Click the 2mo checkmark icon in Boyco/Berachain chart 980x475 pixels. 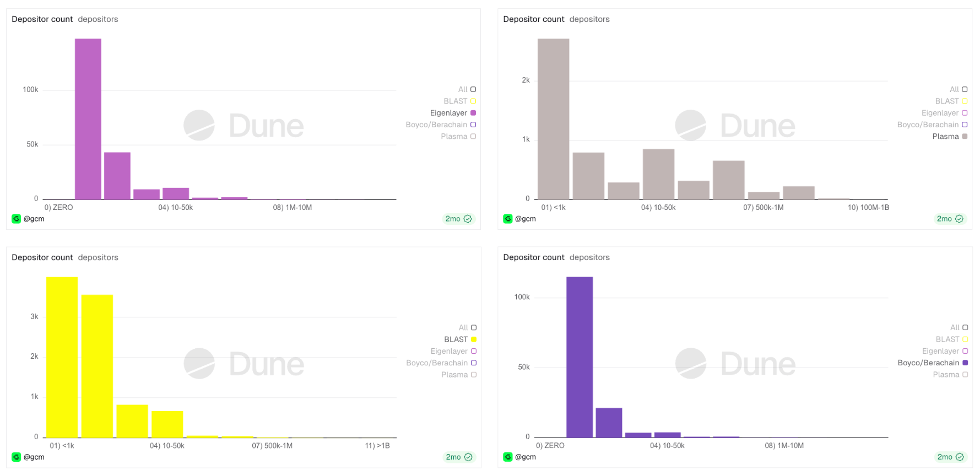pos(960,457)
